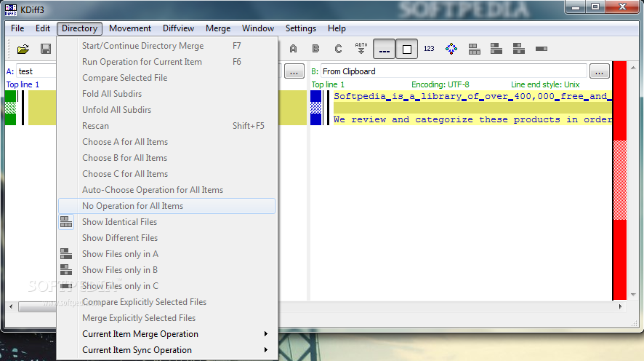Toggle Show Files only in A option
644x361 pixels.
pyautogui.click(x=166, y=254)
